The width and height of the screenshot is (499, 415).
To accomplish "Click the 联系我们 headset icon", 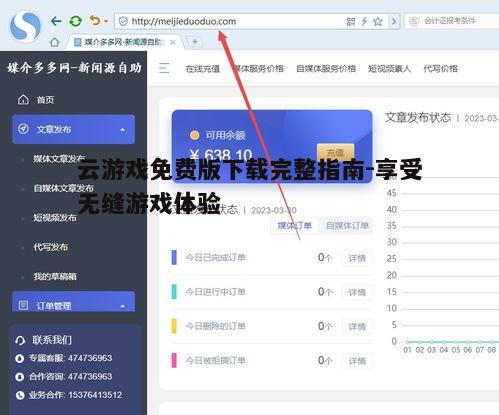I will [20, 340].
